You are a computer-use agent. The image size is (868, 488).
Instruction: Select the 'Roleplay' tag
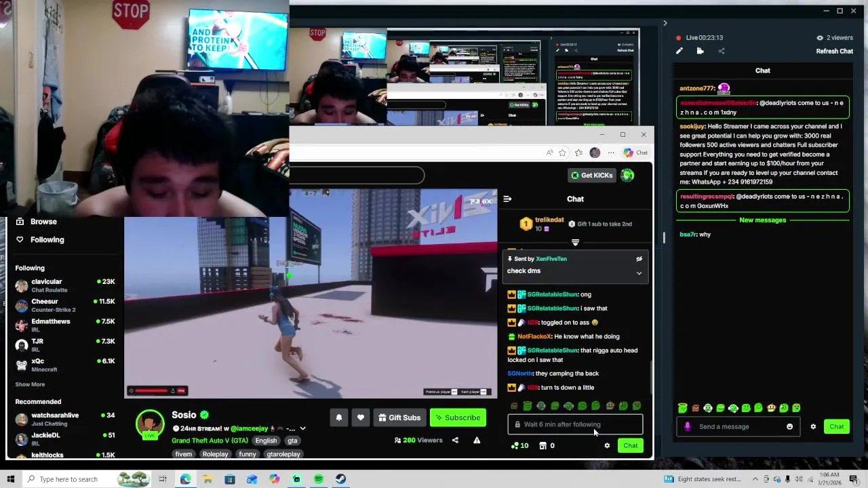(x=215, y=454)
